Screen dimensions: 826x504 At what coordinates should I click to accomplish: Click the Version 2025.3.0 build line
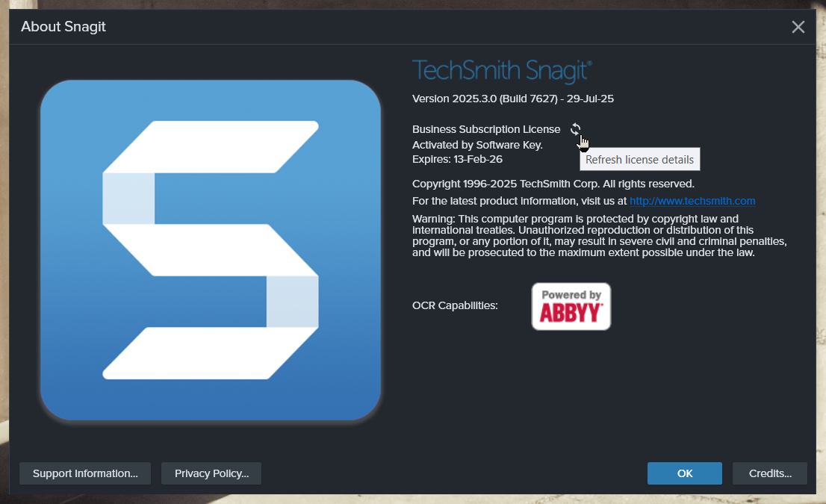[x=512, y=99]
